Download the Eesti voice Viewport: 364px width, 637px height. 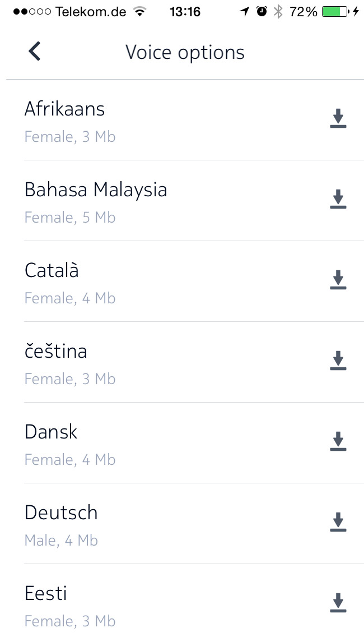click(338, 603)
